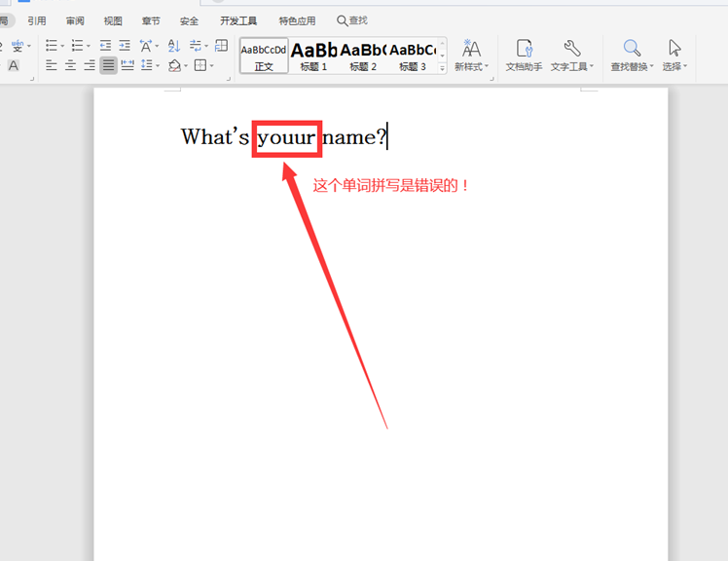Image resolution: width=728 pixels, height=561 pixels.
Task: Click the sort A-Z icon
Action: pyautogui.click(x=174, y=46)
